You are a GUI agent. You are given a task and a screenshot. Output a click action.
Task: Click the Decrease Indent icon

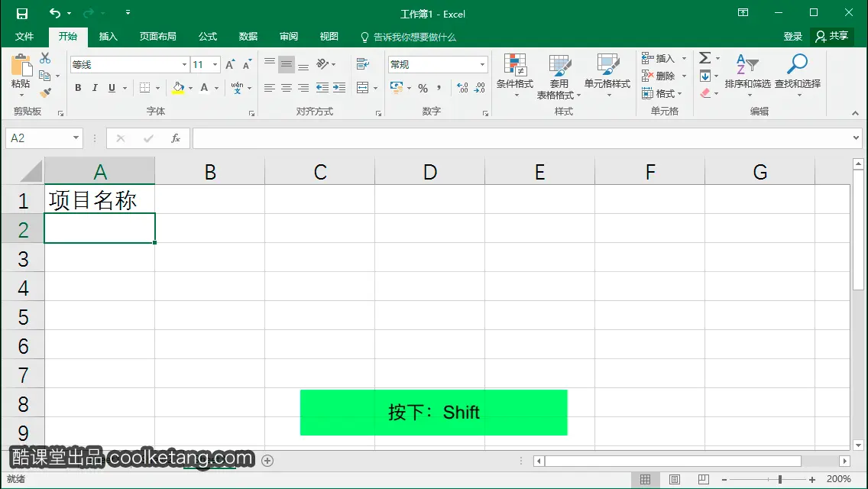322,88
